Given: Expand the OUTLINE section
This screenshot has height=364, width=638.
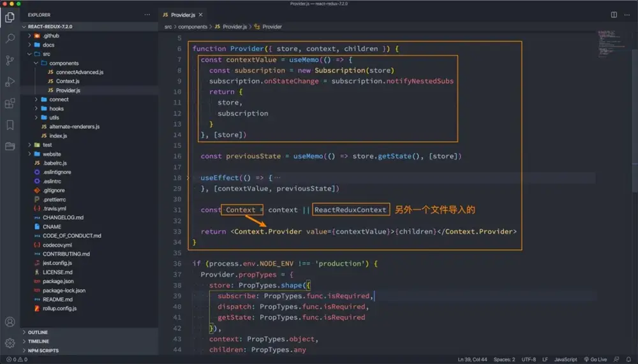Looking at the screenshot, I should point(38,332).
